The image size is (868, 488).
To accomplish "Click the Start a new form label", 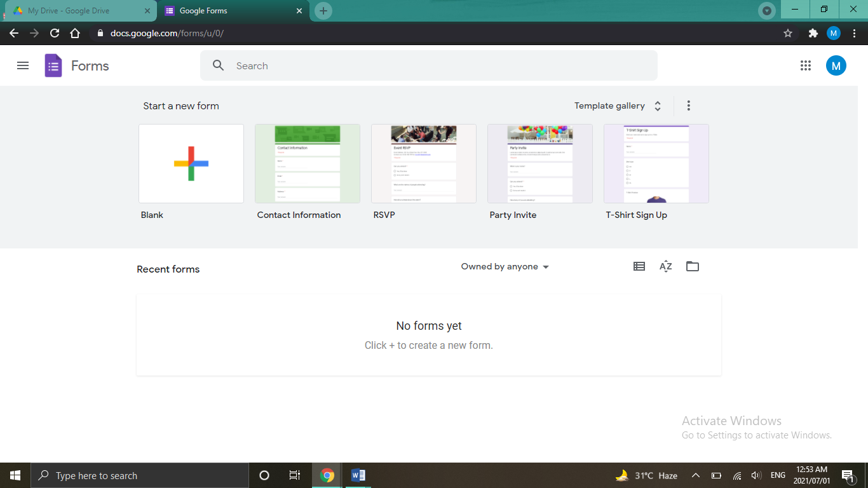I will point(181,106).
